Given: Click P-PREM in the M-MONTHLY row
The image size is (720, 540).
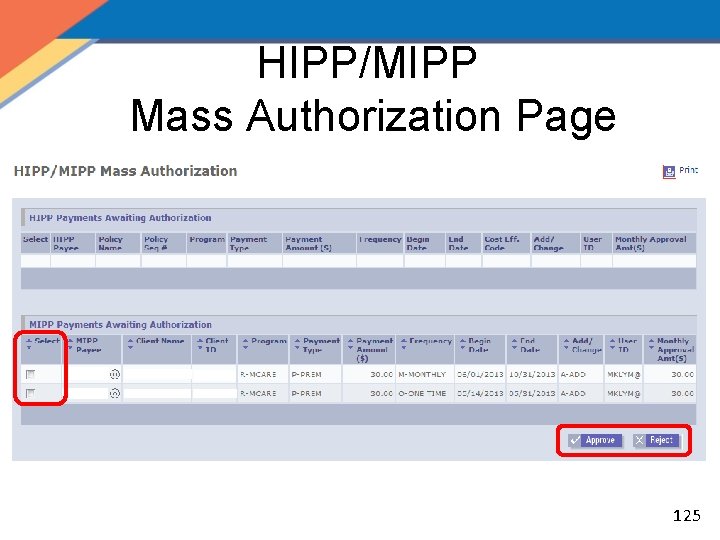Looking at the screenshot, I should pyautogui.click(x=306, y=374).
